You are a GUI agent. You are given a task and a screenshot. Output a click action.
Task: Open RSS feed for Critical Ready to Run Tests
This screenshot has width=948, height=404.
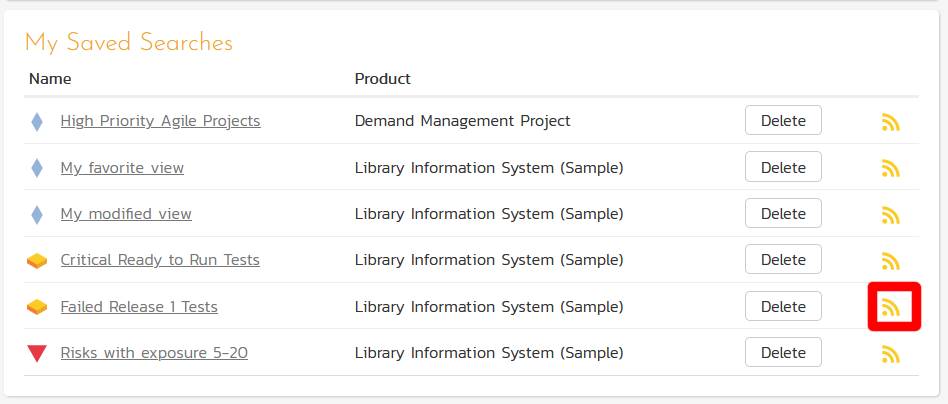point(891,261)
